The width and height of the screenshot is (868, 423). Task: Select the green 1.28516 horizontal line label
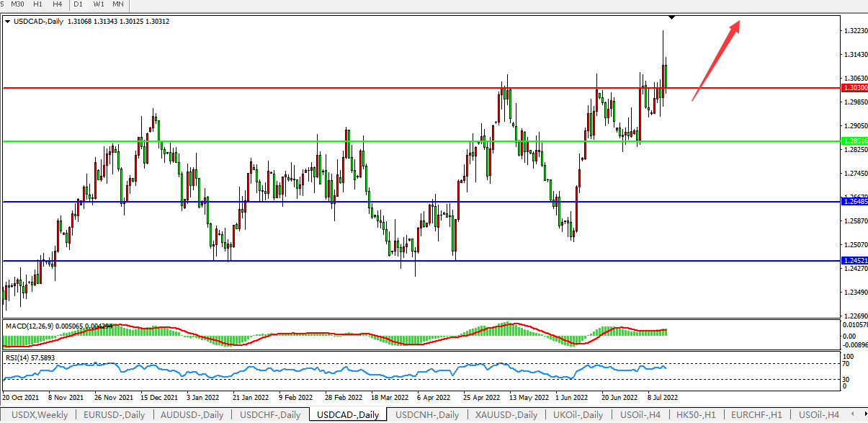[x=853, y=141]
